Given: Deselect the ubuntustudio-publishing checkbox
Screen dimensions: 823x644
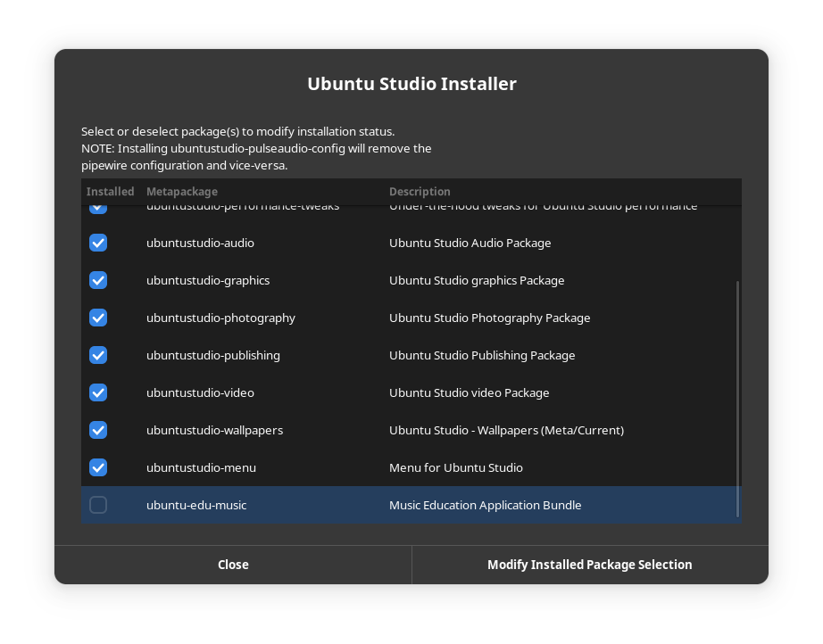Looking at the screenshot, I should [98, 355].
